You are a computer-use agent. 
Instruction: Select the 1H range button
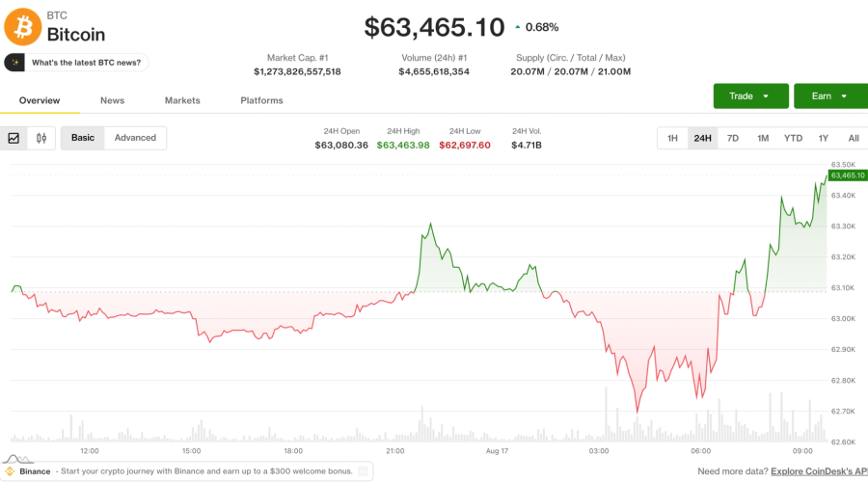click(672, 139)
